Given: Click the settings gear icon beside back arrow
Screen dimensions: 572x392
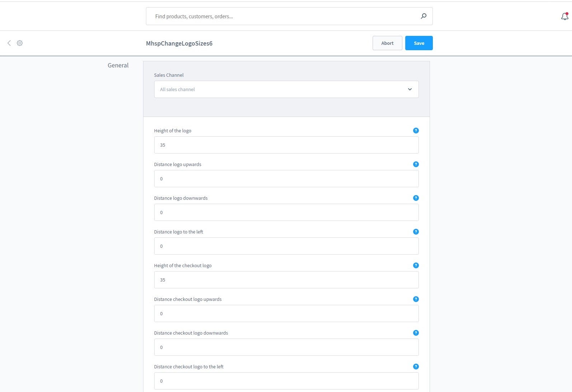Looking at the screenshot, I should 20,43.
